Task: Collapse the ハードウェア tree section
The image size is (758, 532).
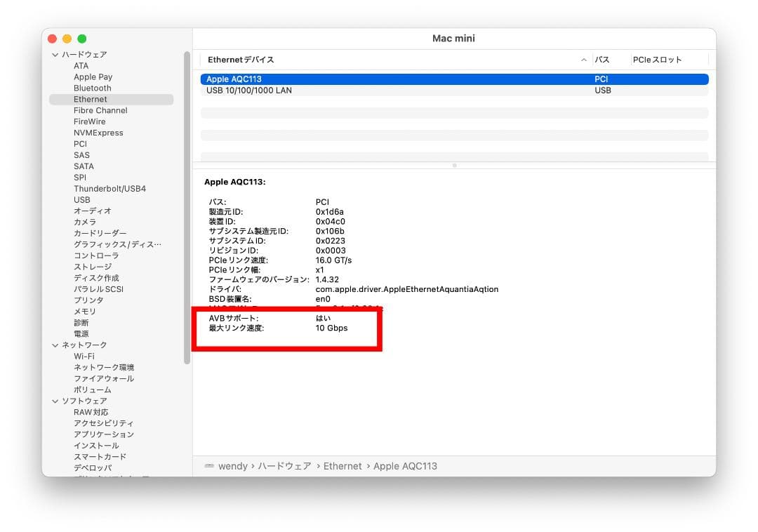Action: click(x=55, y=54)
